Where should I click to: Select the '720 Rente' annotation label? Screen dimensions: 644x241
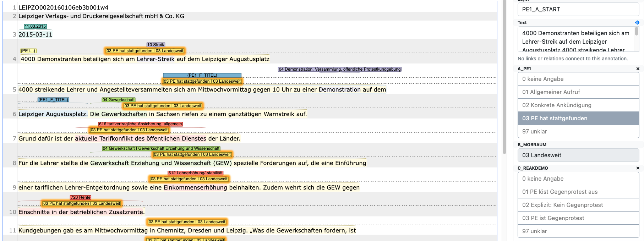[81, 197]
